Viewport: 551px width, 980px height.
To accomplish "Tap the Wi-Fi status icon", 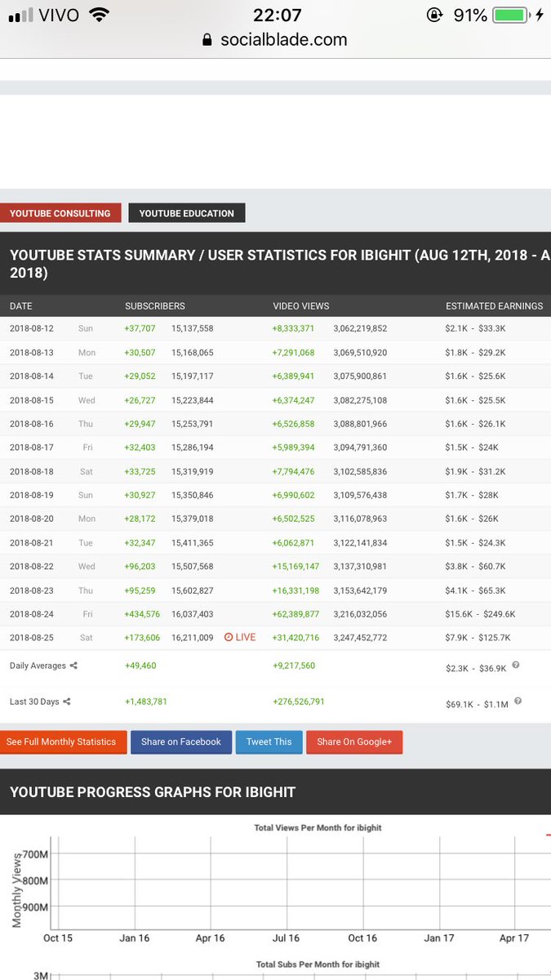I will pyautogui.click(x=99, y=15).
